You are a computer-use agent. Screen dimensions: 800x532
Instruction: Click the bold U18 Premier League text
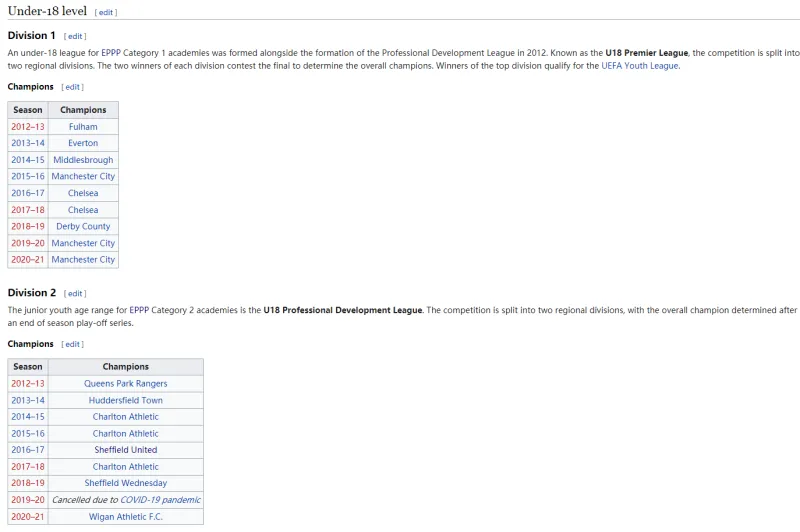pyautogui.click(x=646, y=53)
